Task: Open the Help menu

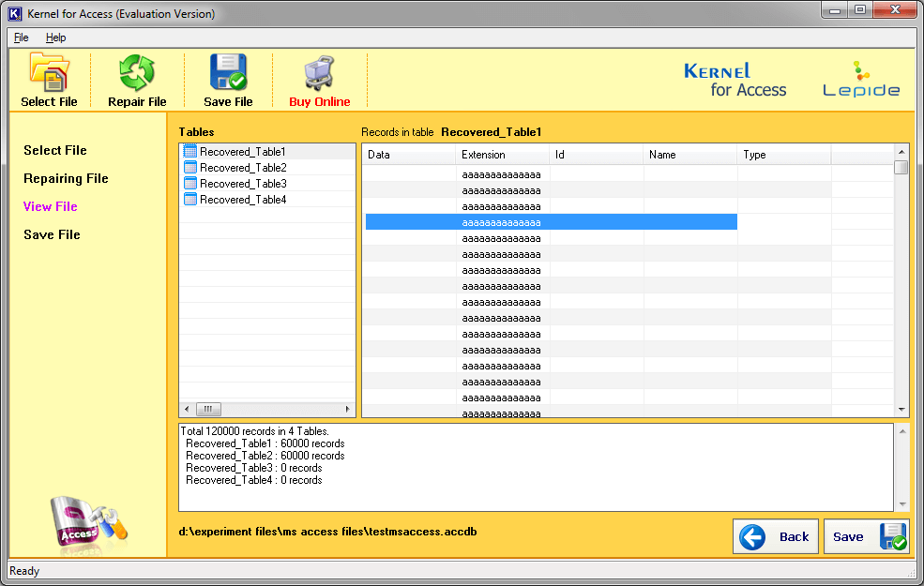Action: (56, 38)
